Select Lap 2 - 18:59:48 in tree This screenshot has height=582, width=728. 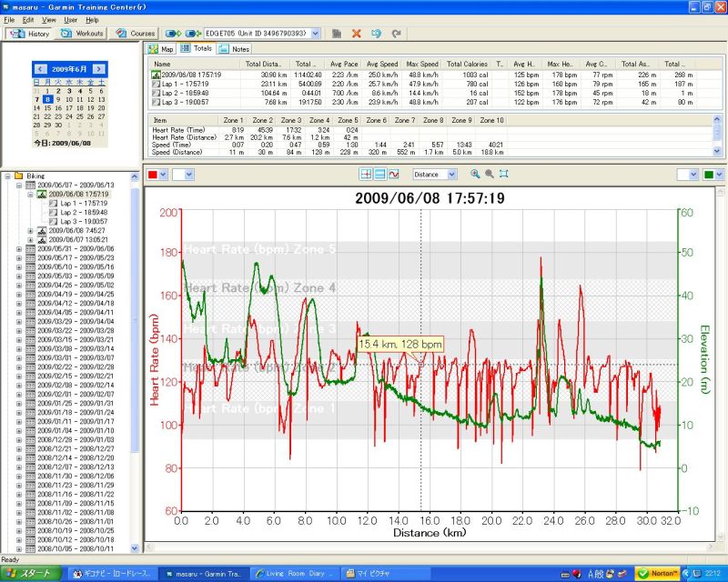[x=84, y=213]
